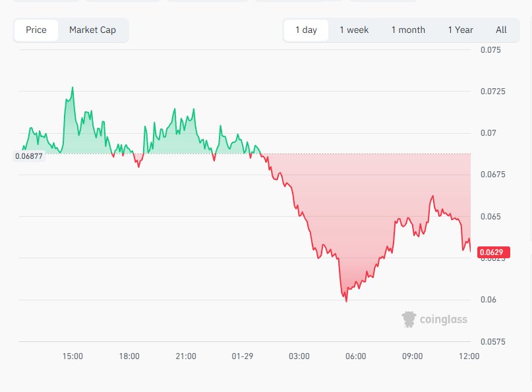Viewport: 532px width, 392px height.
Task: Click the red 0.0629 current price tag
Action: (x=494, y=252)
